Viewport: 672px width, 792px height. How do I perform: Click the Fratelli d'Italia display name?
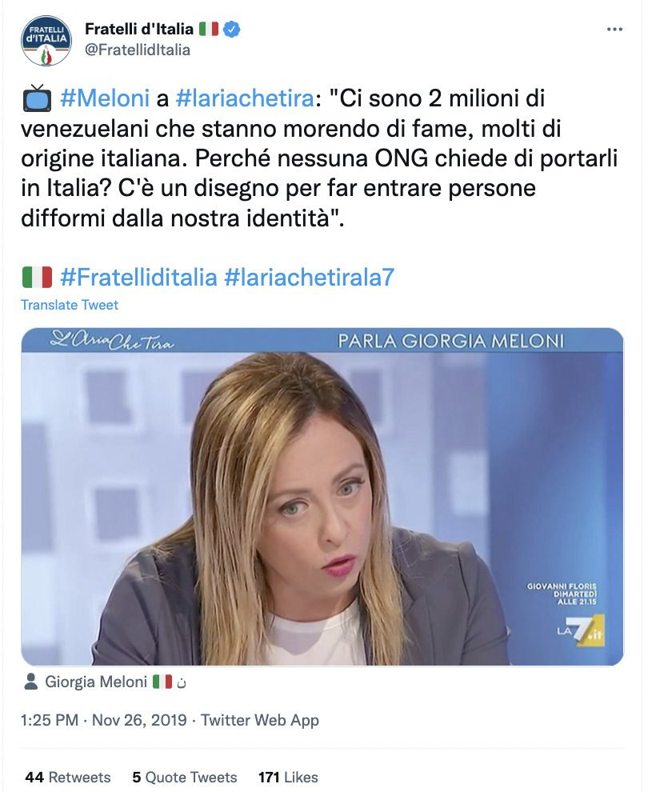pos(139,30)
